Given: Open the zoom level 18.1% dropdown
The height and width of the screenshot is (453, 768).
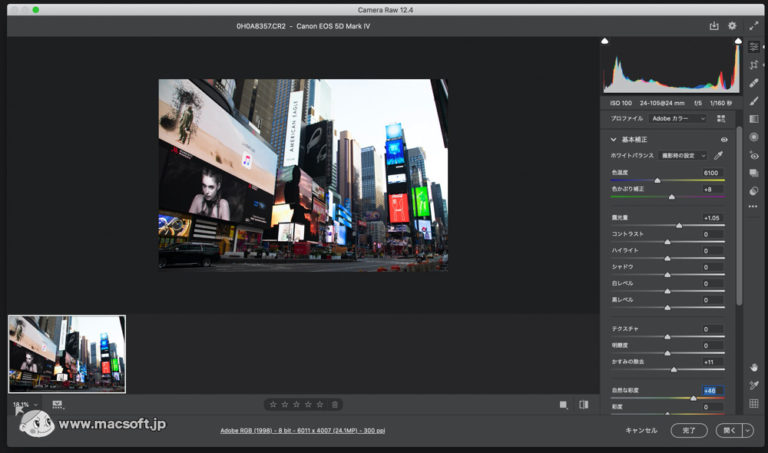Looking at the screenshot, I should point(25,405).
